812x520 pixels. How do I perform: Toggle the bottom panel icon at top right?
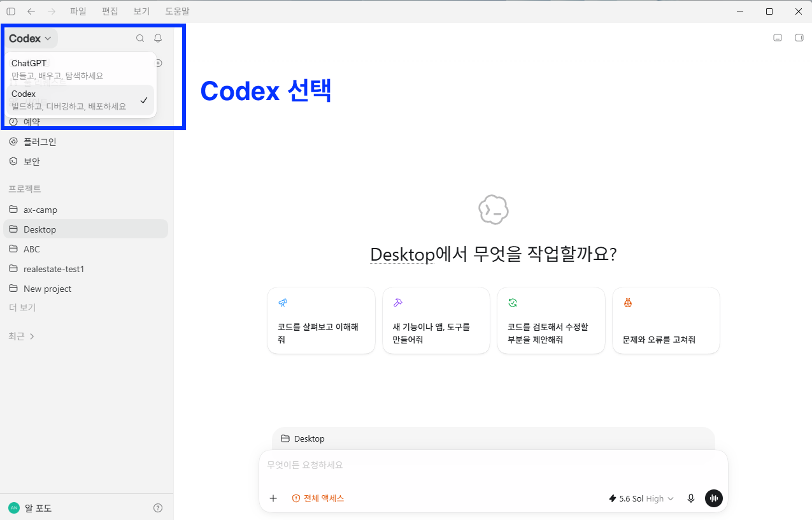point(778,38)
